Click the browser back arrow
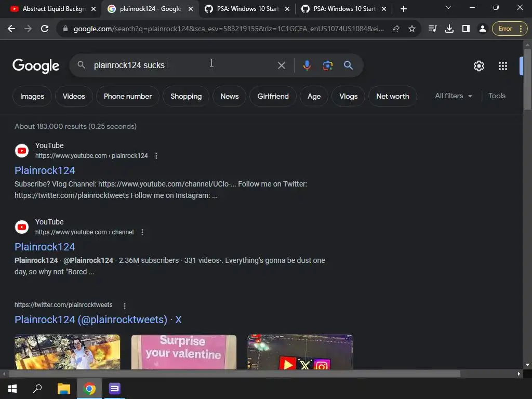 (11, 29)
